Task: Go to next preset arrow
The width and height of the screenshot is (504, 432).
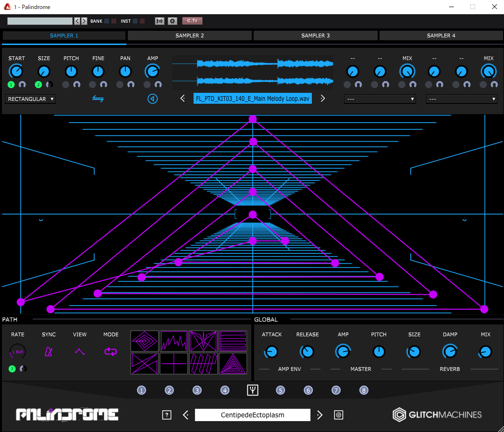Action: [x=319, y=415]
